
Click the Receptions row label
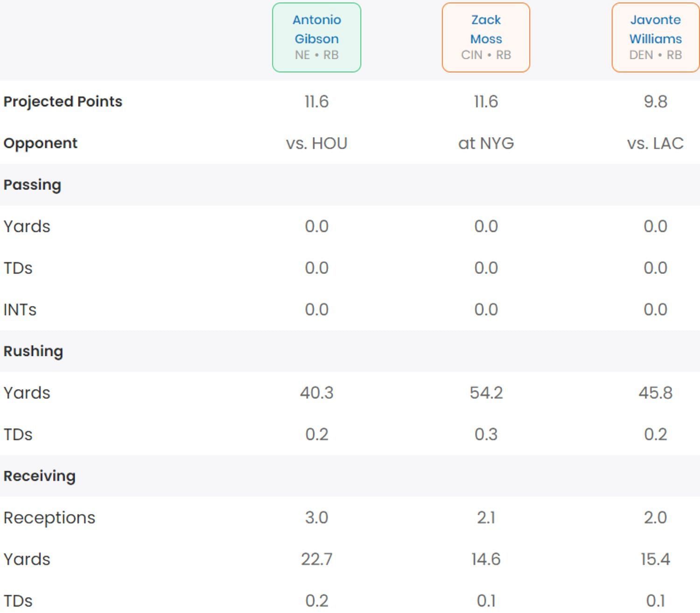point(49,517)
